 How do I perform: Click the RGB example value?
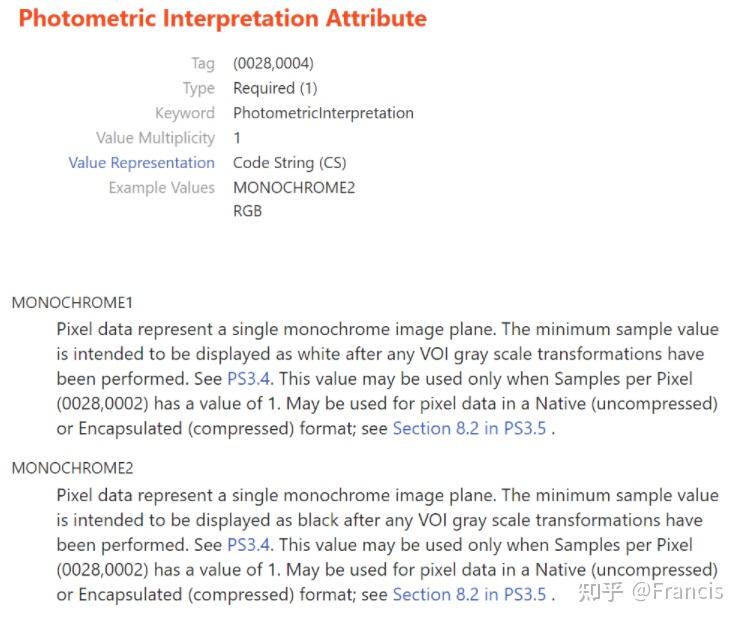click(x=247, y=211)
